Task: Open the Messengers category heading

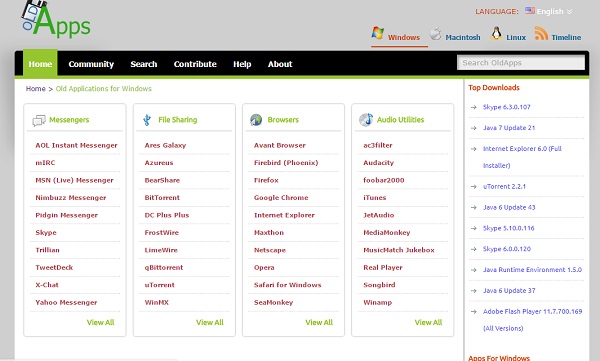Action: coord(69,120)
